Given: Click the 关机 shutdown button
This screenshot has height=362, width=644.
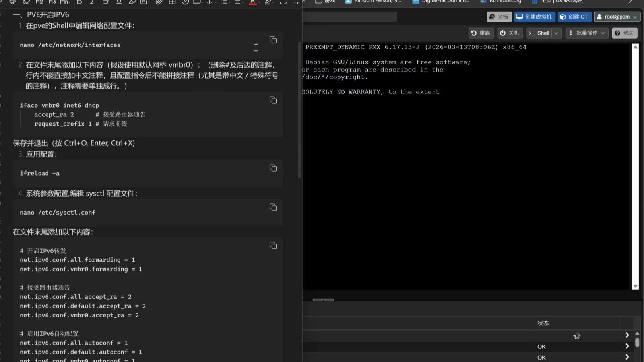Looking at the screenshot, I should tap(510, 33).
